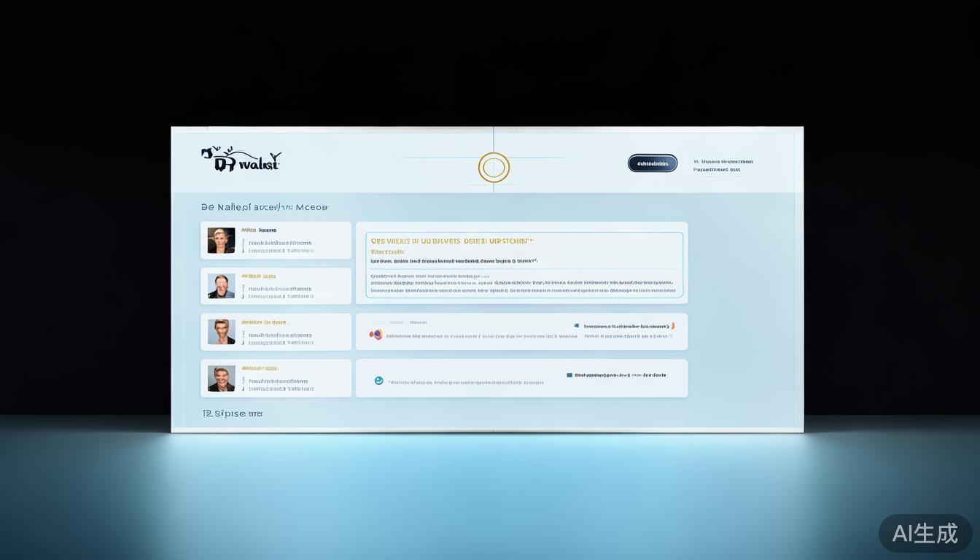980x560 pixels.
Task: Open the second text link under the header link
Action: (x=717, y=170)
